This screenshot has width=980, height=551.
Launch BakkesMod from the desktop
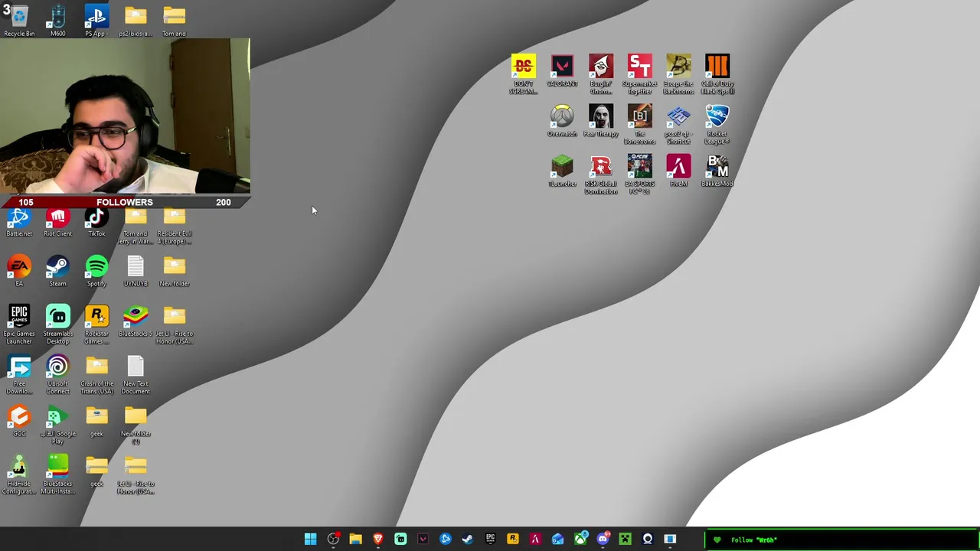point(717,171)
